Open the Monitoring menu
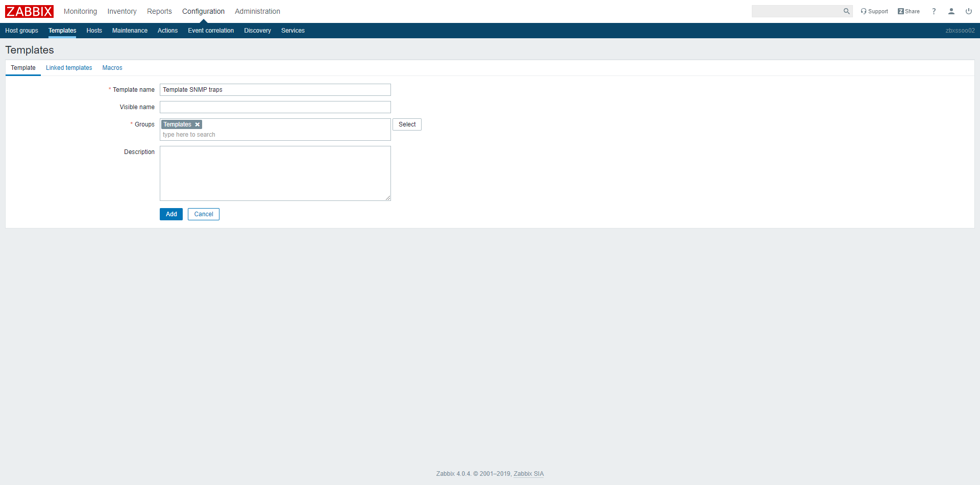 coord(80,11)
